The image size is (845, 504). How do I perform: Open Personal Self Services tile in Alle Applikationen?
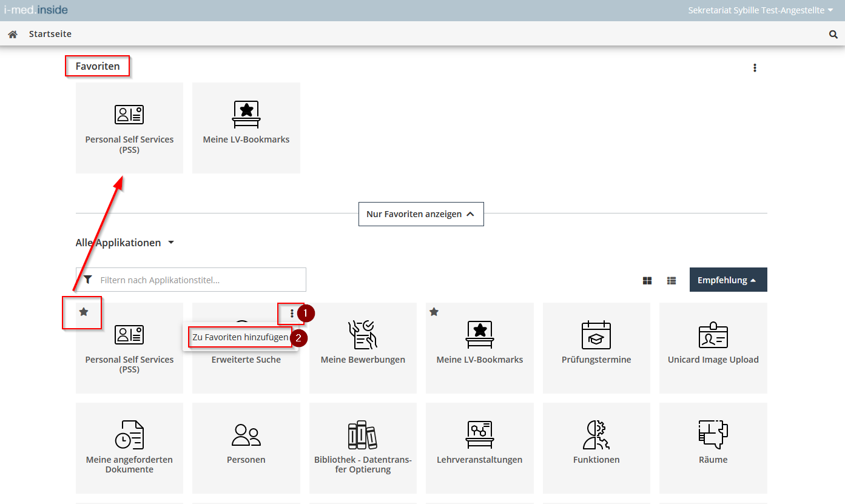(x=129, y=348)
